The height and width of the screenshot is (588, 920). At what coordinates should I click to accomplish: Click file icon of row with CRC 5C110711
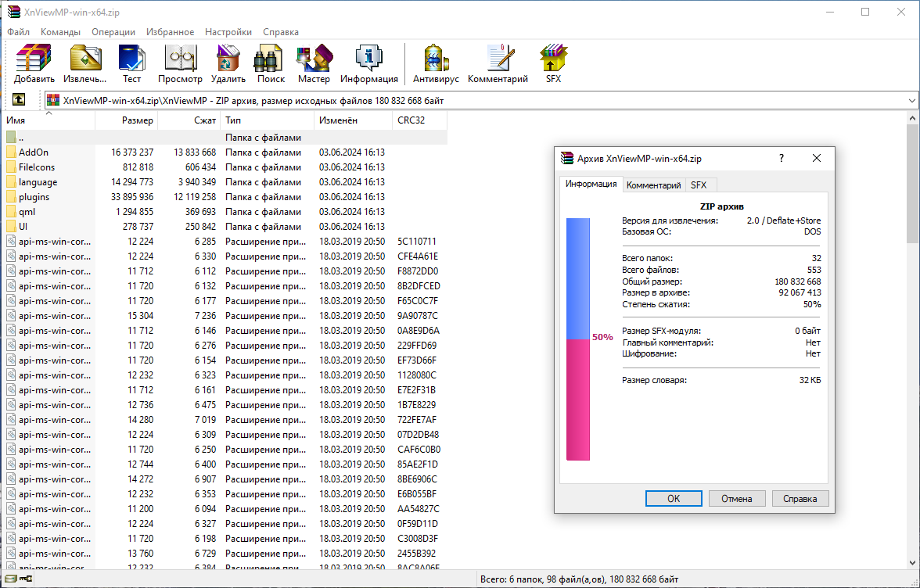11,241
